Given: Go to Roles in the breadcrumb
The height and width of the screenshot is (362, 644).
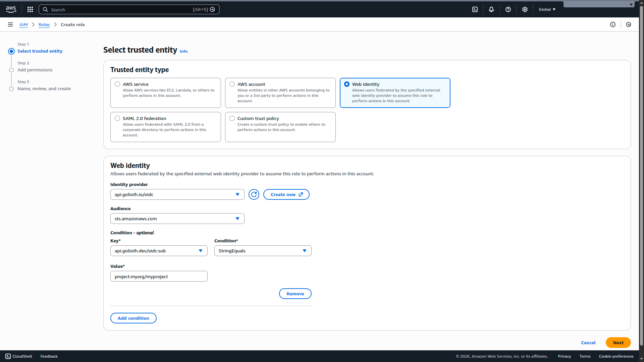Looking at the screenshot, I should [x=44, y=24].
